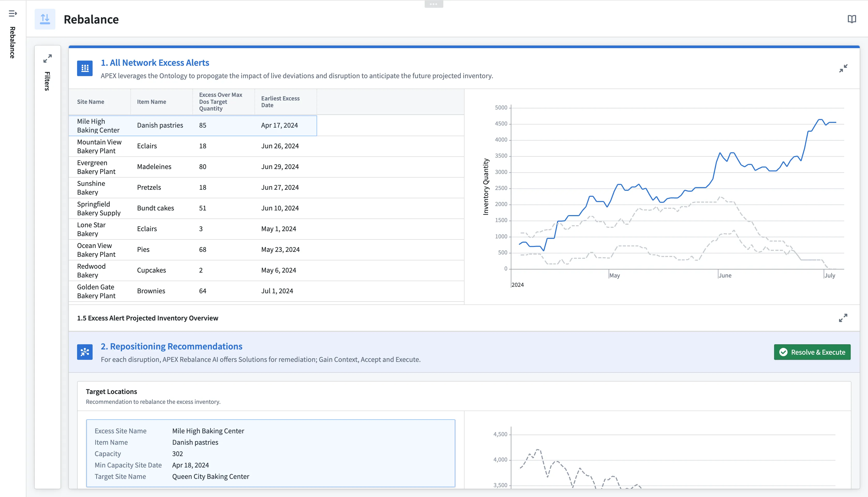Click the checkmark icon in Resolve & Execute
Viewport: 868px width, 497px height.
pyautogui.click(x=783, y=352)
